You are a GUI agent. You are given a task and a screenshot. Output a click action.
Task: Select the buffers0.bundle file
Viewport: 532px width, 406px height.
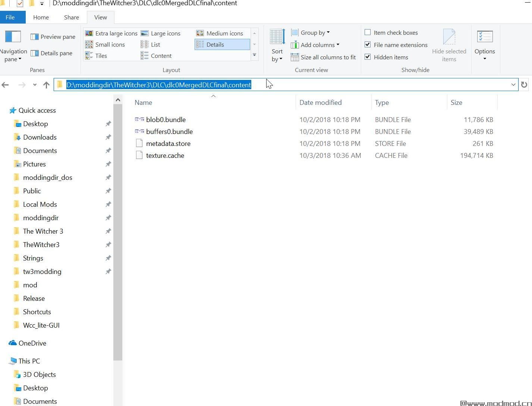(x=164, y=131)
